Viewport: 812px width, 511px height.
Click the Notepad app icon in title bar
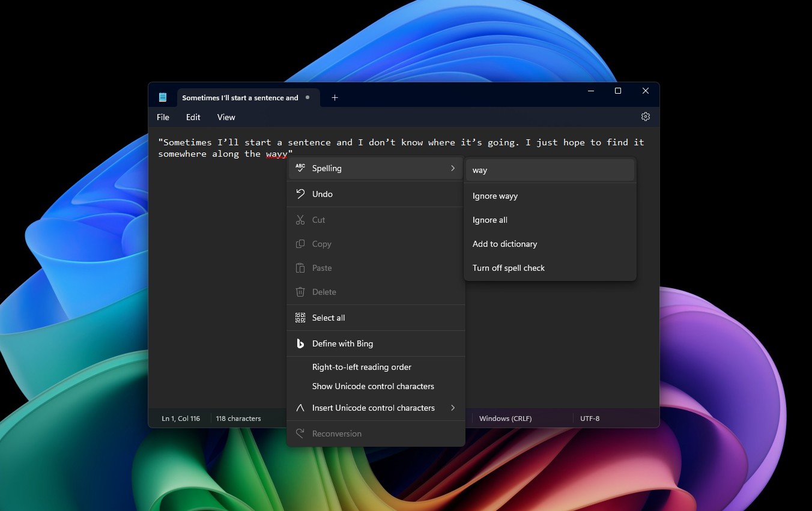tap(162, 97)
